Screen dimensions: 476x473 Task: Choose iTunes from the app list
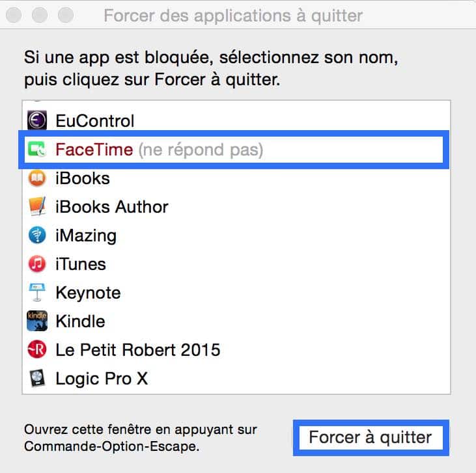coord(236,264)
